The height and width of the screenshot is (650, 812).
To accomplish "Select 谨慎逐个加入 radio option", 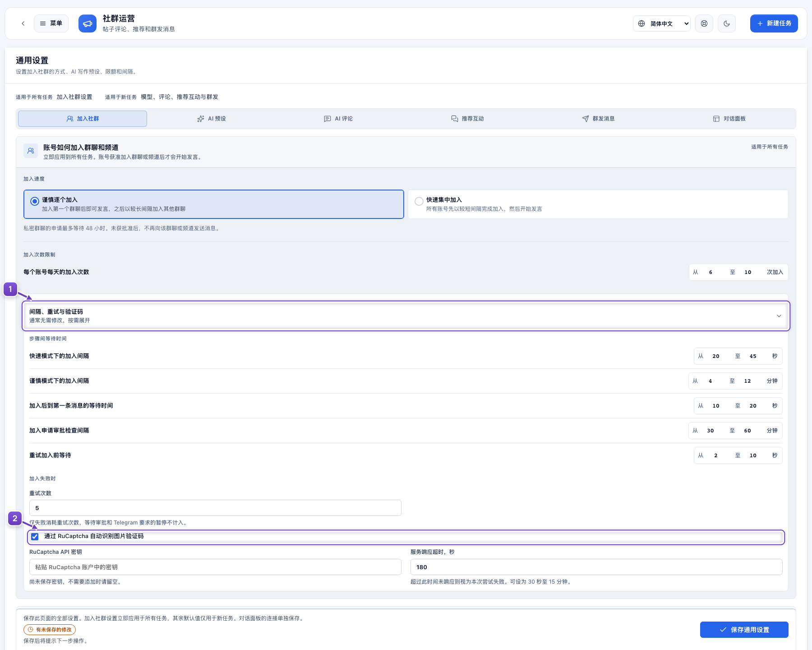I will coord(213,204).
